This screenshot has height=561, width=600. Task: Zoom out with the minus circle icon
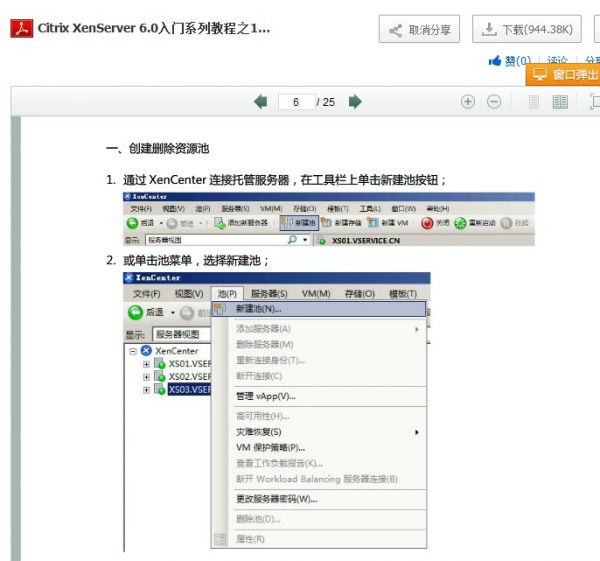click(494, 102)
